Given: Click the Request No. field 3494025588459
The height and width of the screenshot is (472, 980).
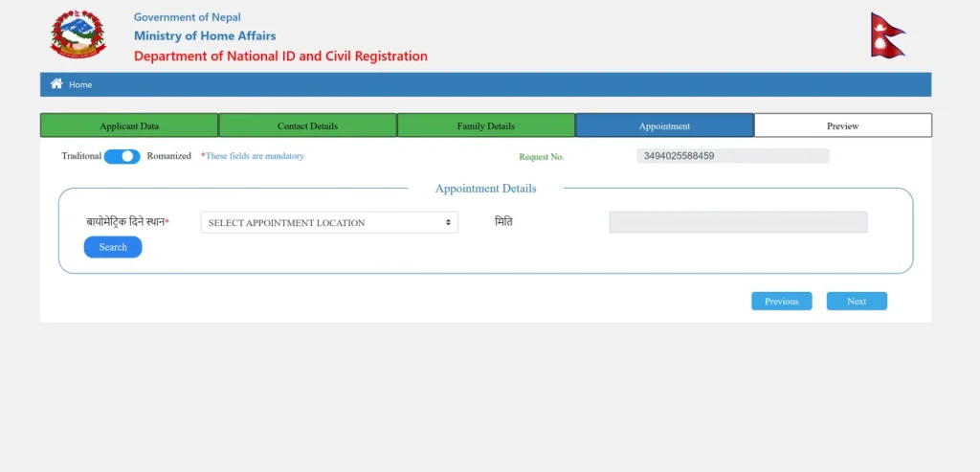Looking at the screenshot, I should (732, 156).
